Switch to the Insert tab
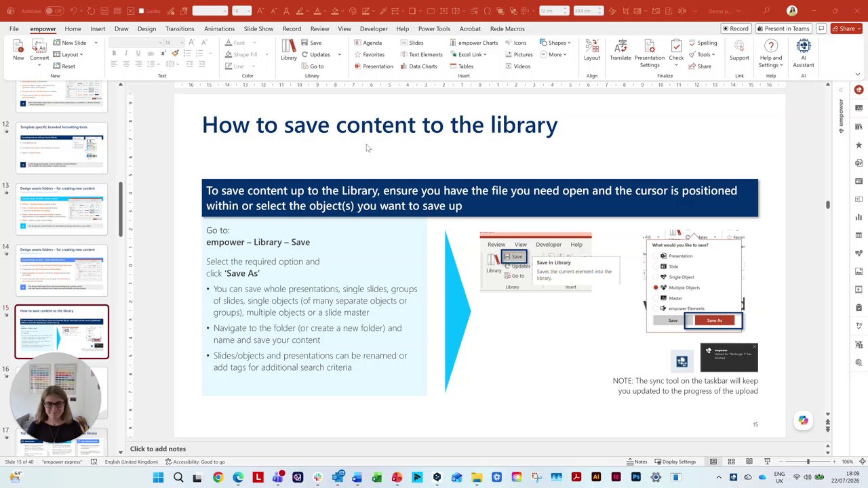Viewport: 868px width, 488px height. [x=98, y=28]
